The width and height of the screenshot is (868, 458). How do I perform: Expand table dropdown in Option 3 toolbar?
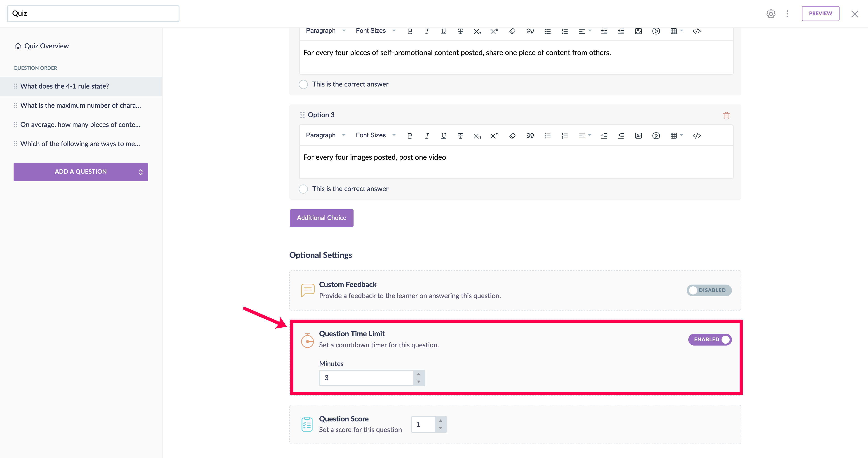click(x=681, y=135)
